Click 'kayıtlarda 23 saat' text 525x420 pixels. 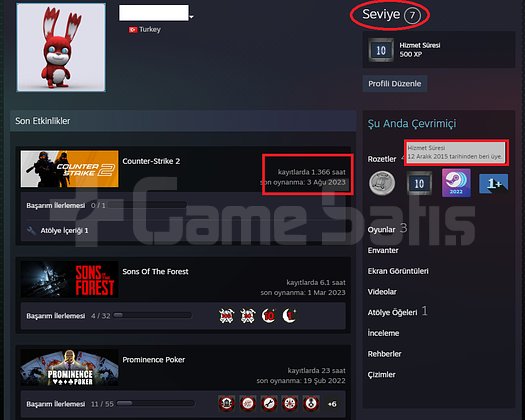316,371
